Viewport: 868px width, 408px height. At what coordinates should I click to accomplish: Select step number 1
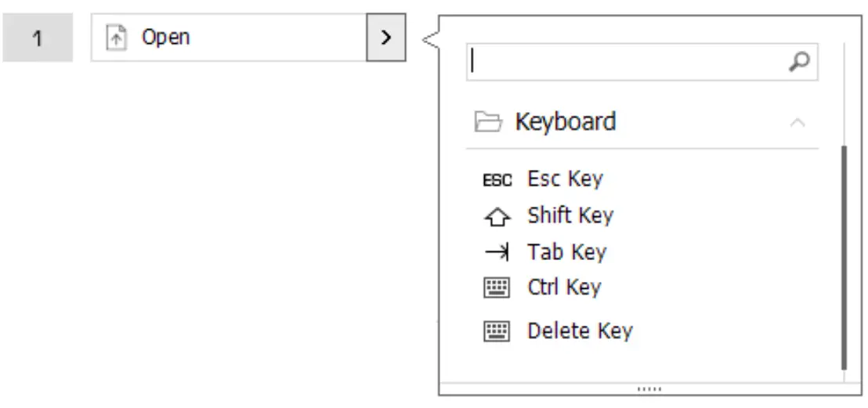pyautogui.click(x=38, y=38)
